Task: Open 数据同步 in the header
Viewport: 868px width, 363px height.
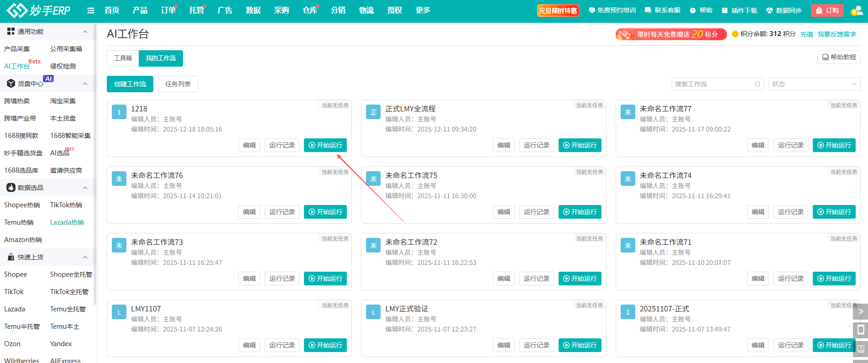Action: click(784, 11)
